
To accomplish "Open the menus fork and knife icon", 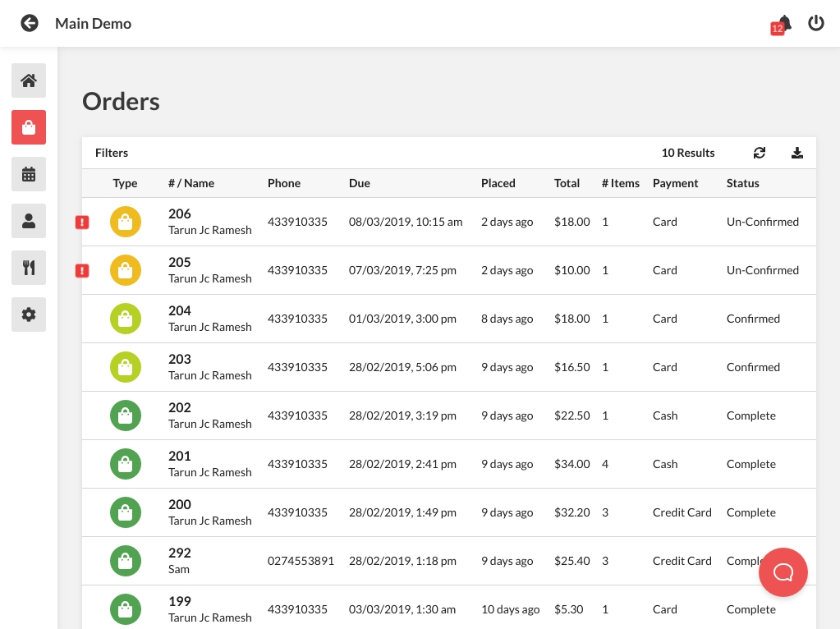I will (29, 268).
